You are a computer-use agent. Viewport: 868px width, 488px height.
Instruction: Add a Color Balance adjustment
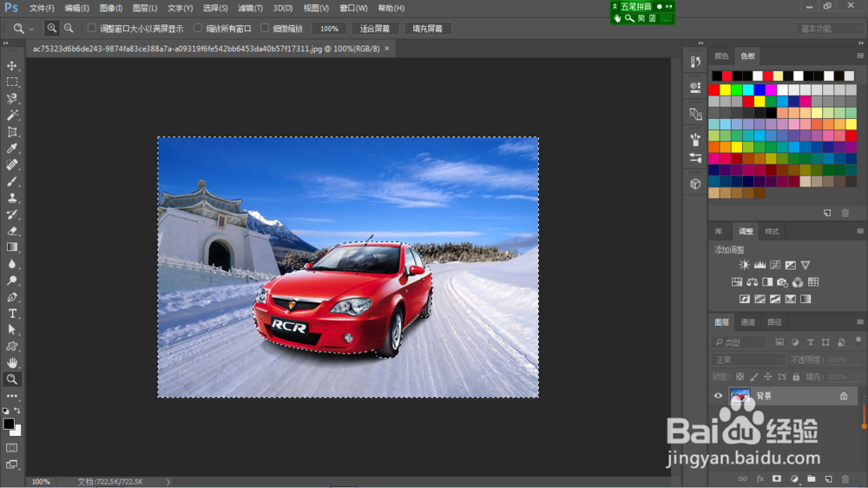point(752,282)
